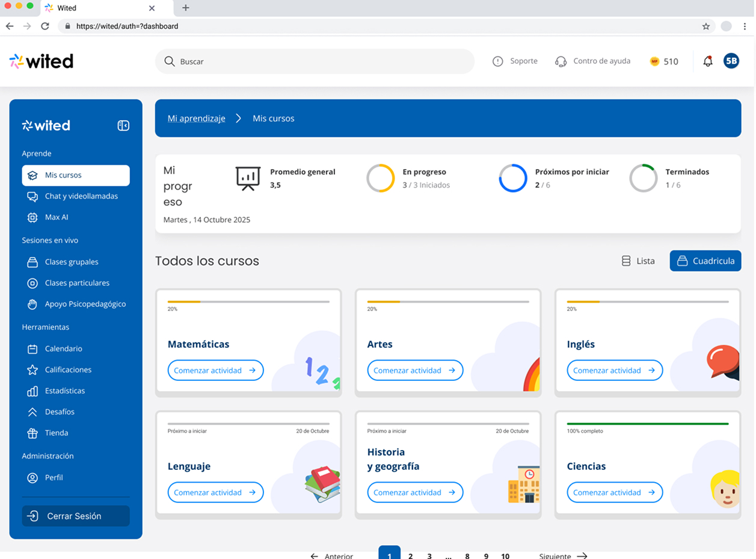Image resolution: width=756 pixels, height=559 pixels.
Task: Switch to Cuadrícula view
Action: click(x=705, y=261)
